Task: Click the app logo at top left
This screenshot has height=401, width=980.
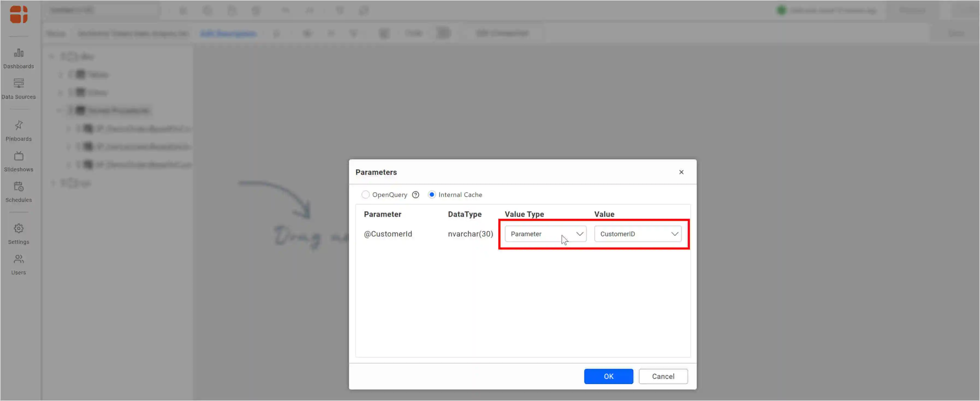Action: (x=19, y=14)
